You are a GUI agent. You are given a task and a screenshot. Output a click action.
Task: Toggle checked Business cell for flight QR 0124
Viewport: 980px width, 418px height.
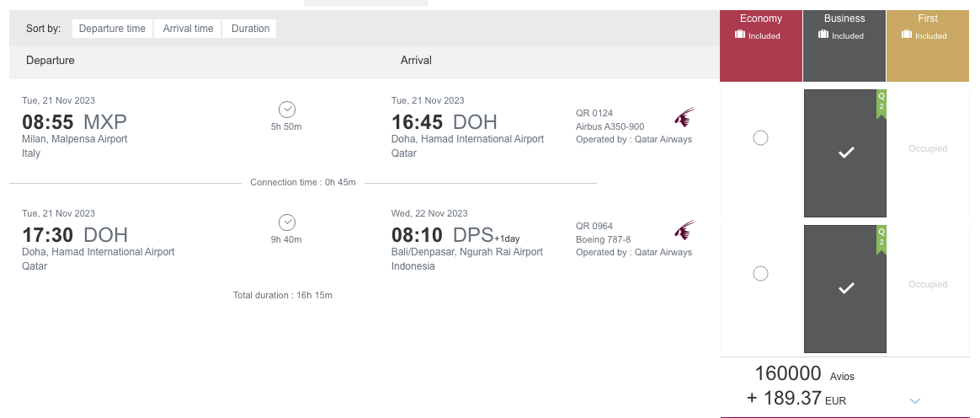pos(845,153)
